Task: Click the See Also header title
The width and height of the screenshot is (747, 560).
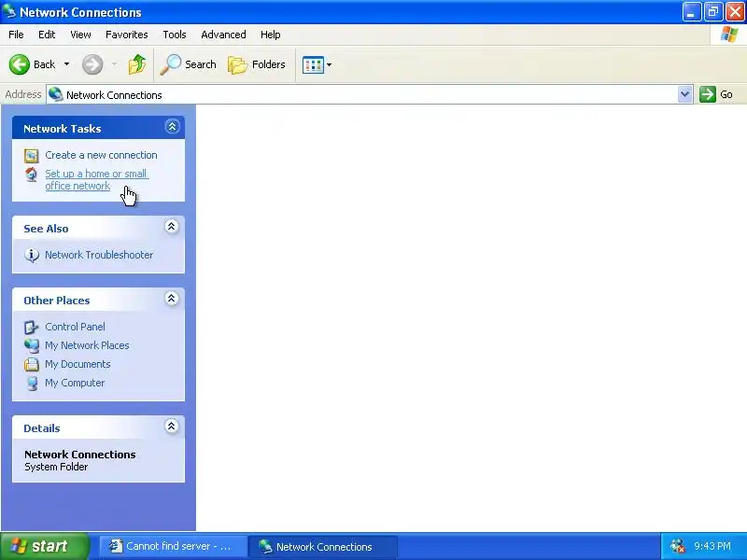Action: tap(46, 229)
